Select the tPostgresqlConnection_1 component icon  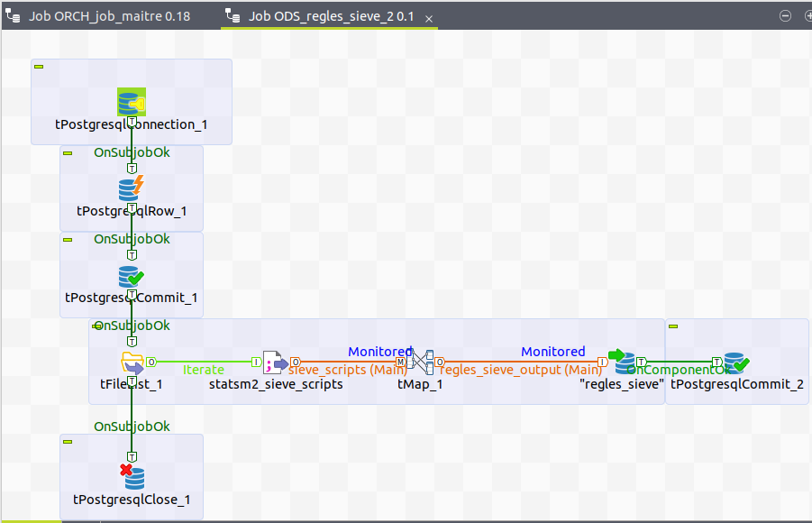[x=132, y=102]
